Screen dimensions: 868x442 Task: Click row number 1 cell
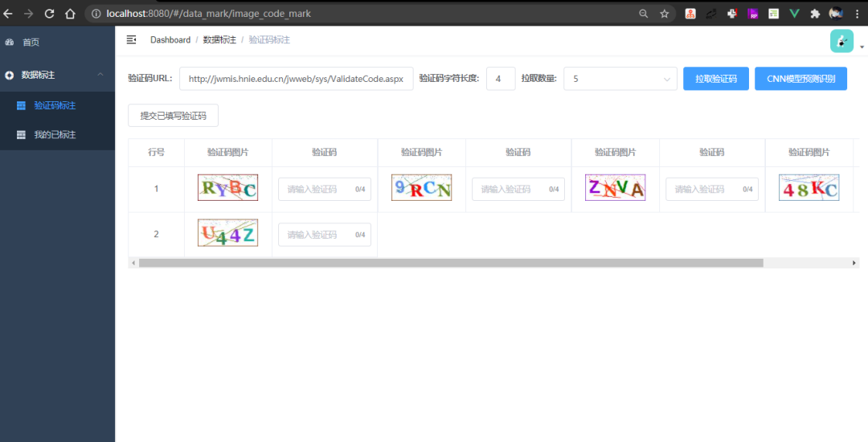(156, 189)
